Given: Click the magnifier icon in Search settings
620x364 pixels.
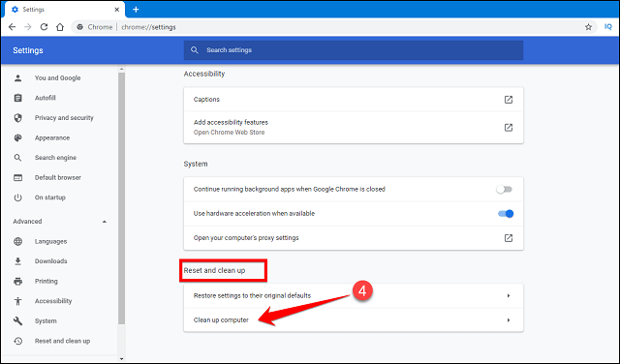Looking at the screenshot, I should click(194, 50).
